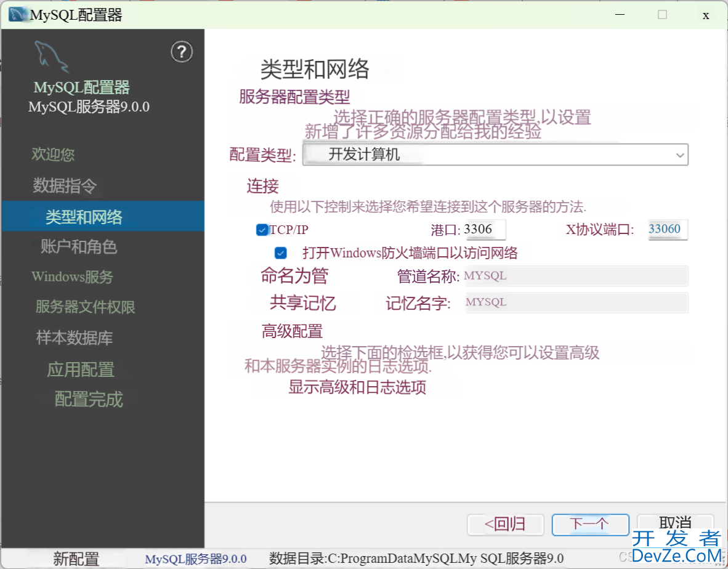
Task: Toggle the 命名为管 named pipe option
Action: click(294, 276)
